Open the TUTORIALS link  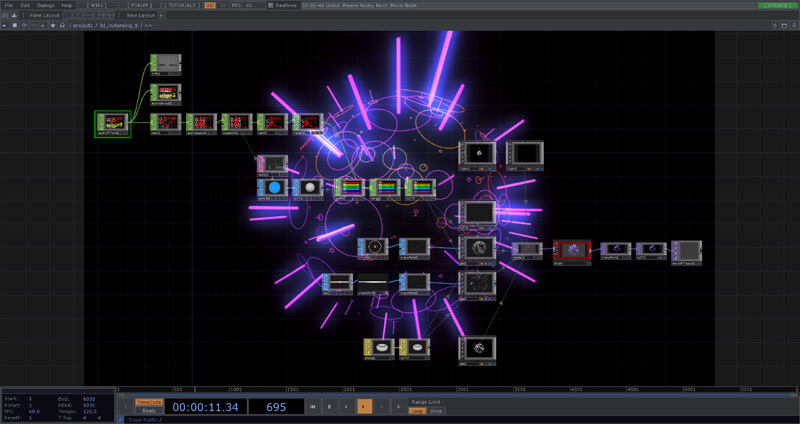182,5
